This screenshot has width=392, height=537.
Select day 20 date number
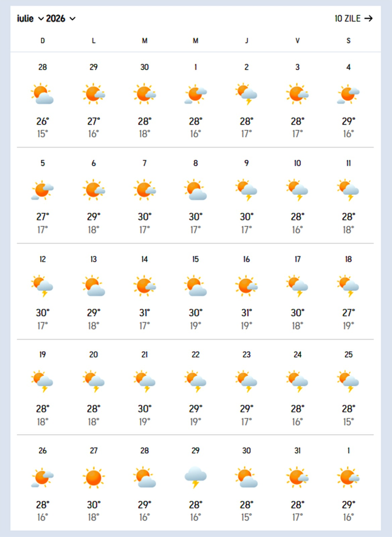tap(94, 355)
